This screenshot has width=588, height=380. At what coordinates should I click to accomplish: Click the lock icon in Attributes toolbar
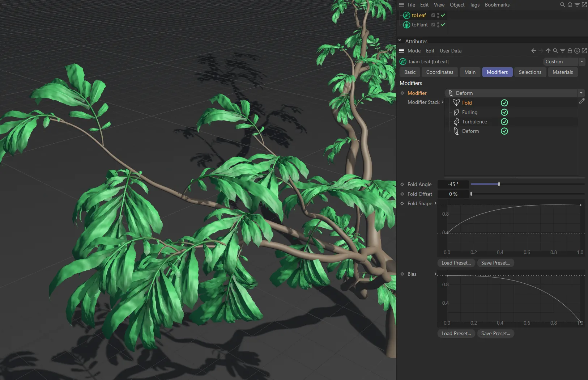click(x=570, y=51)
